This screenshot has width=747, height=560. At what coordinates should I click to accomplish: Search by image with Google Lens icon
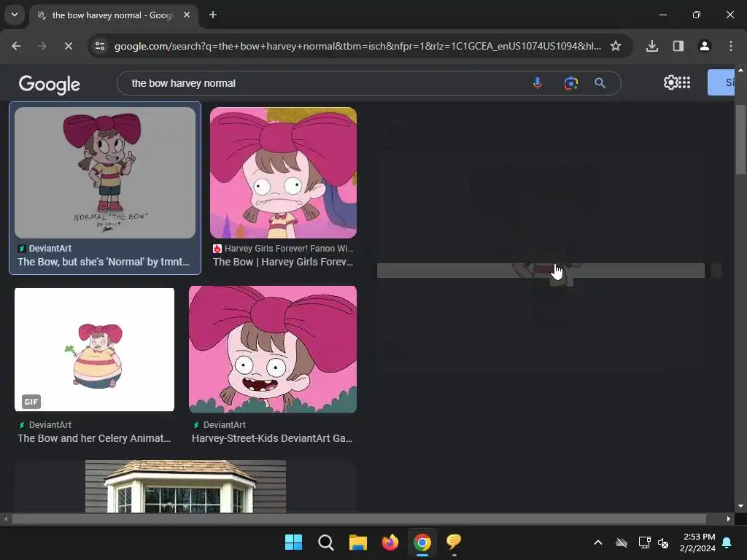[x=570, y=83]
